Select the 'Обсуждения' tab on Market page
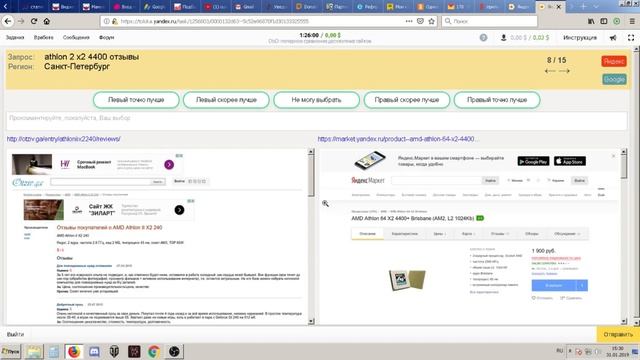 567,234
